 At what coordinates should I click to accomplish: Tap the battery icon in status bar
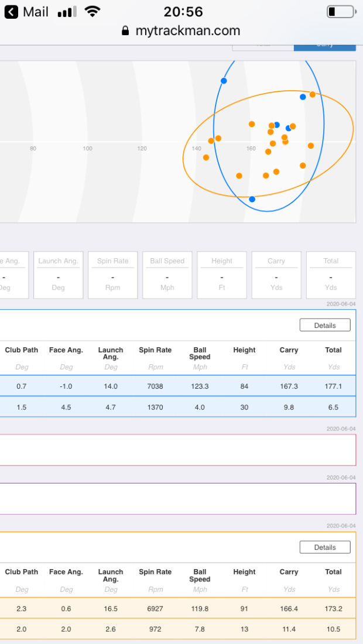pyautogui.click(x=340, y=12)
